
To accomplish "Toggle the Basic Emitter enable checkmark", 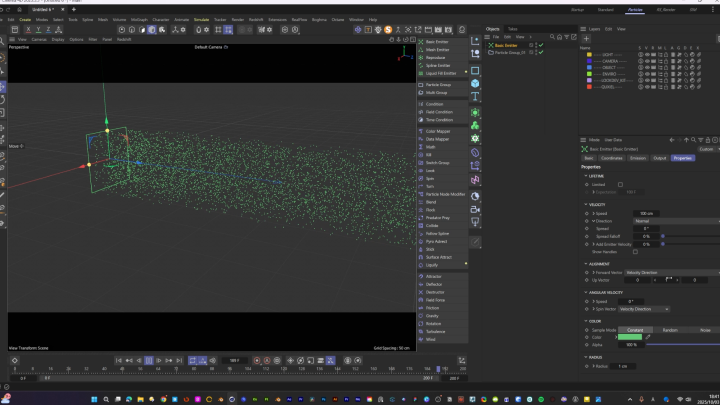I will pos(540,45).
